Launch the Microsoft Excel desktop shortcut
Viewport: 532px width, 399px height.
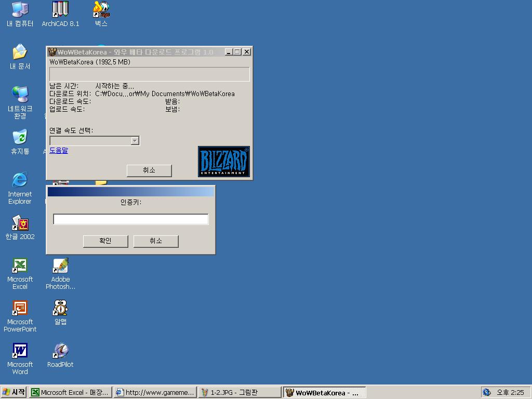(20, 267)
